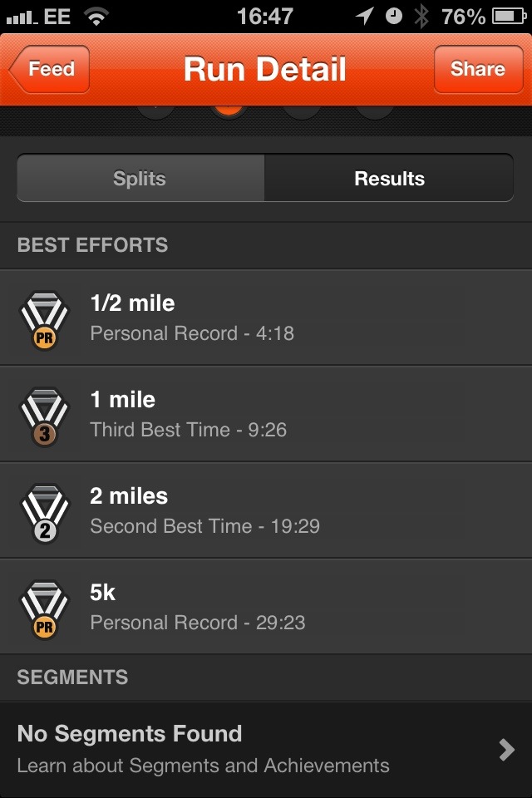Select the 1/2 mile effort title
The width and height of the screenshot is (532, 798).
click(132, 303)
